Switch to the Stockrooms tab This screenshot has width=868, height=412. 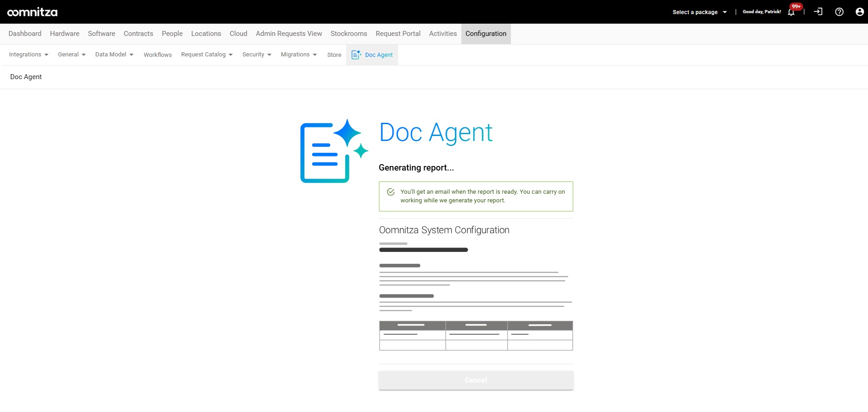349,34
